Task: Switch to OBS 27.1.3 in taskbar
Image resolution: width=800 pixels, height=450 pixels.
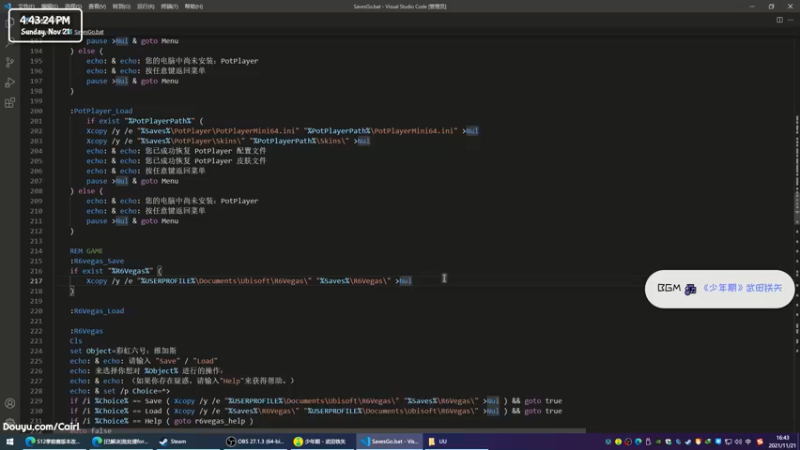Action: [254, 442]
